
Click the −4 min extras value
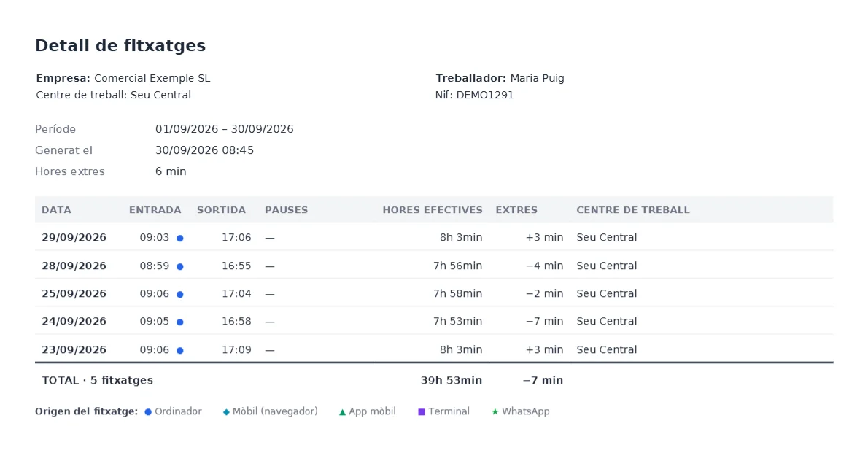tap(544, 266)
